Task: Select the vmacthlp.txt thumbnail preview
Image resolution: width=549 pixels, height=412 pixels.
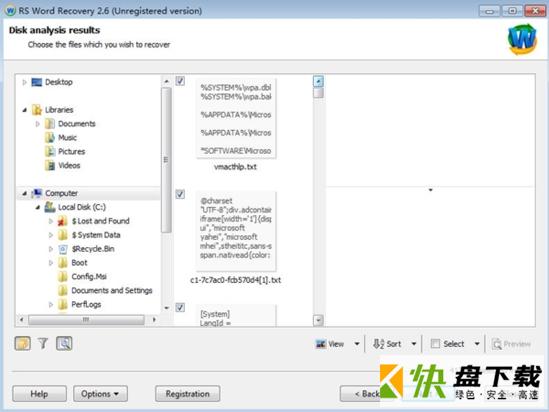Action: [236, 119]
